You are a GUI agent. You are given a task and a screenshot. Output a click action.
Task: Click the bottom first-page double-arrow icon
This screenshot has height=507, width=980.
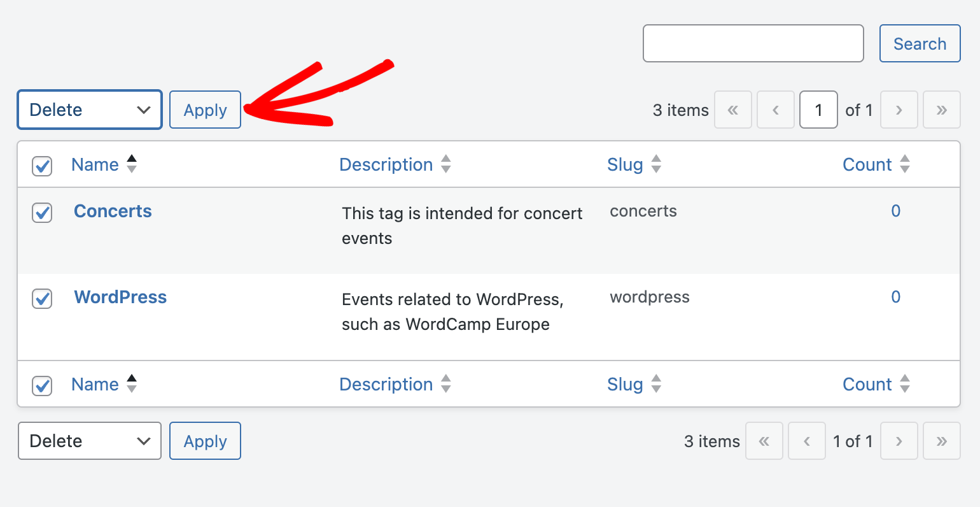764,441
